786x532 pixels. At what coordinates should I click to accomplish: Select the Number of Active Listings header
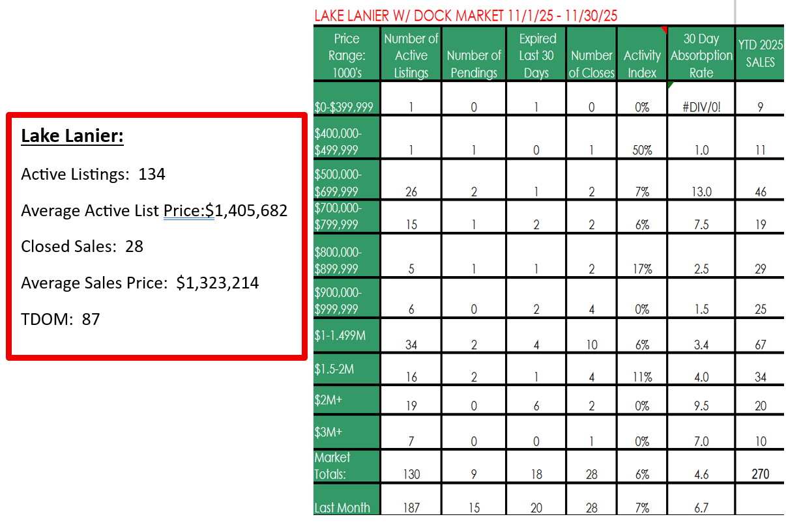point(411,55)
